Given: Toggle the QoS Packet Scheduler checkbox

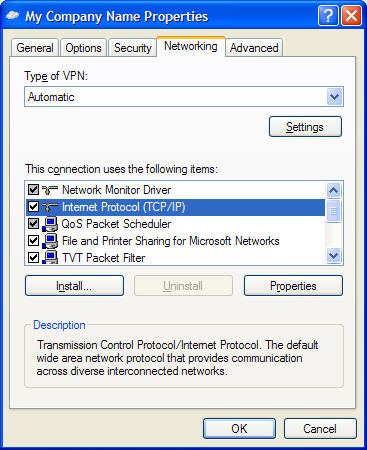Looking at the screenshot, I should coord(33,224).
